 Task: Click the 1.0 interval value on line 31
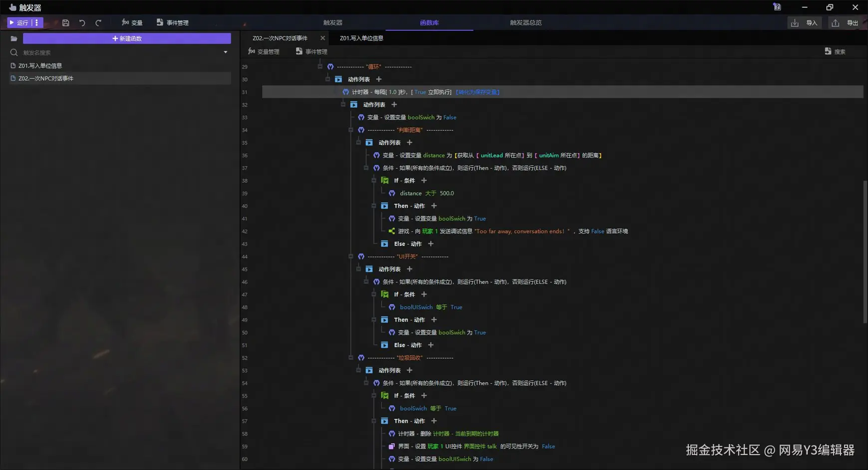point(393,92)
